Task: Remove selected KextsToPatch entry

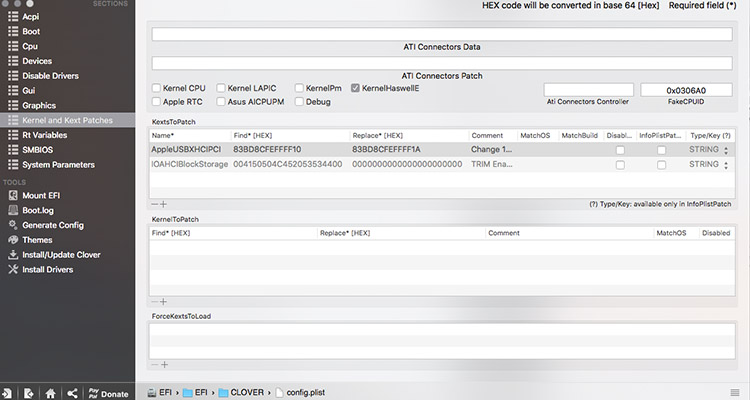Action: [154, 204]
